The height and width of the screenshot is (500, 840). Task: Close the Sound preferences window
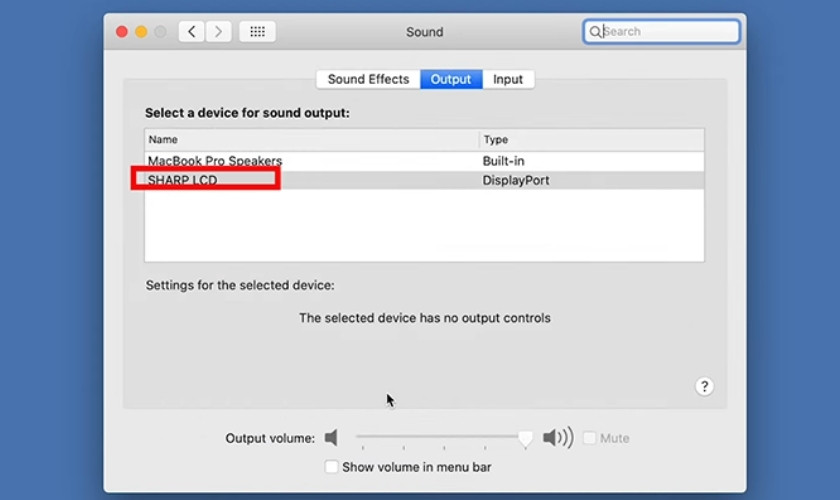click(x=122, y=32)
